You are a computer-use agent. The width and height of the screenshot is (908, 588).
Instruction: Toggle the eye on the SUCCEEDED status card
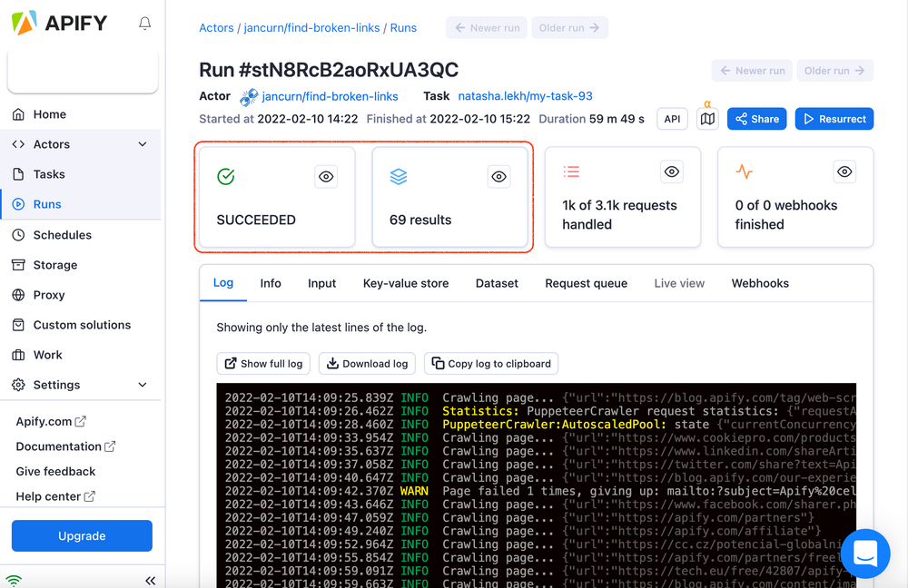coord(326,177)
